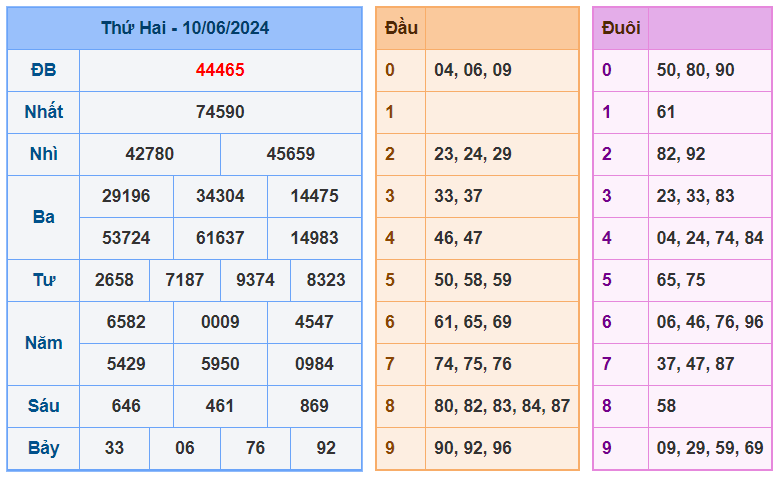Select the first prize number 74590

(x=220, y=112)
